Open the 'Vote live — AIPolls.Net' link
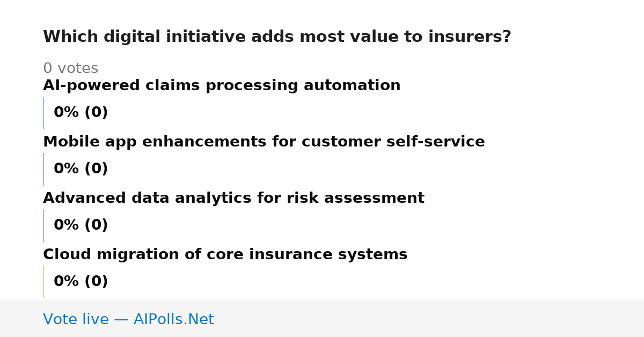The height and width of the screenshot is (337, 644). coord(128,320)
